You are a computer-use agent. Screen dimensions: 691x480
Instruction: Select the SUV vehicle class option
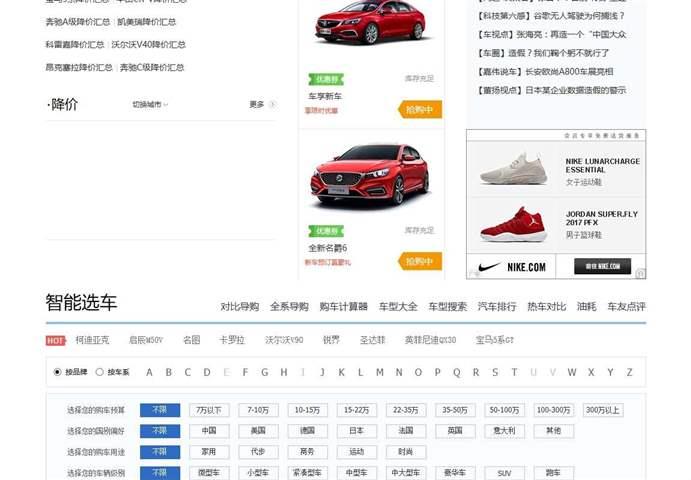click(504, 473)
